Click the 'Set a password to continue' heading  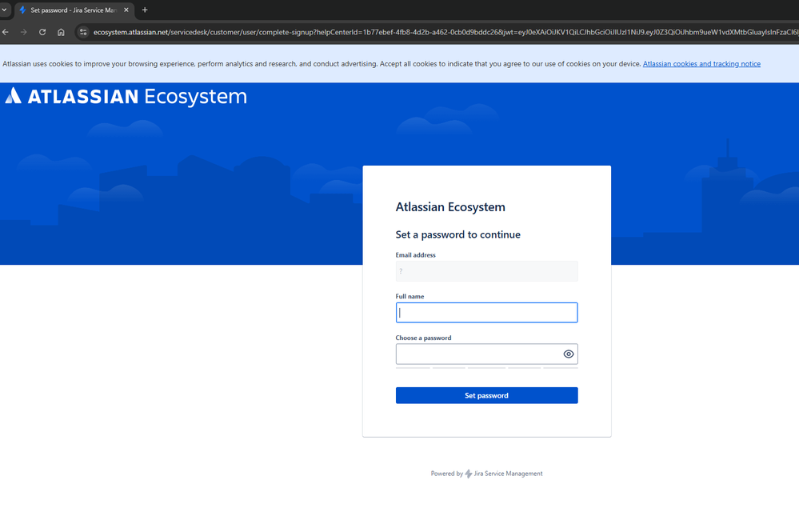(x=457, y=234)
